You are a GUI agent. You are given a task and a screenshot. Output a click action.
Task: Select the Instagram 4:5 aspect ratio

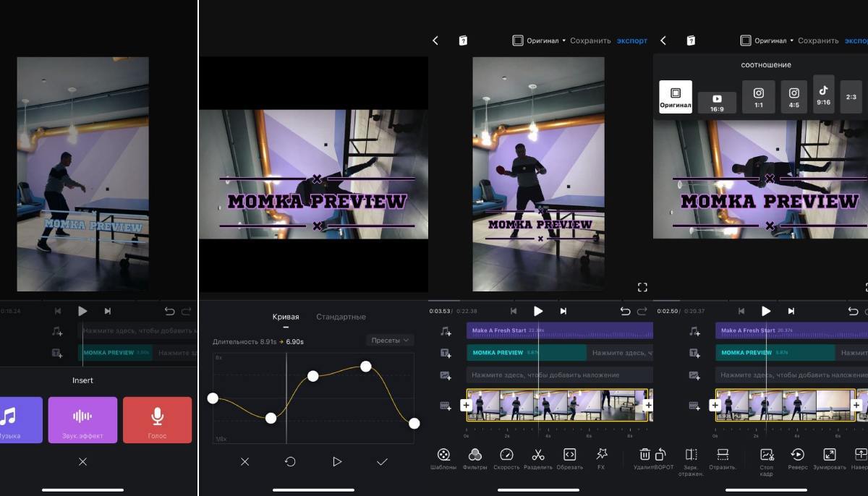pyautogui.click(x=794, y=97)
